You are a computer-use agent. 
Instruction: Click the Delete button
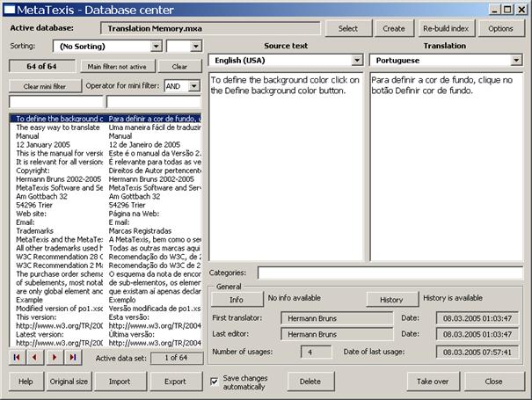tap(310, 382)
